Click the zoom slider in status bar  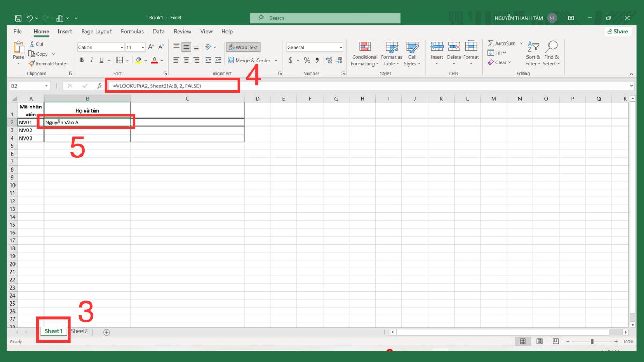[592, 342]
